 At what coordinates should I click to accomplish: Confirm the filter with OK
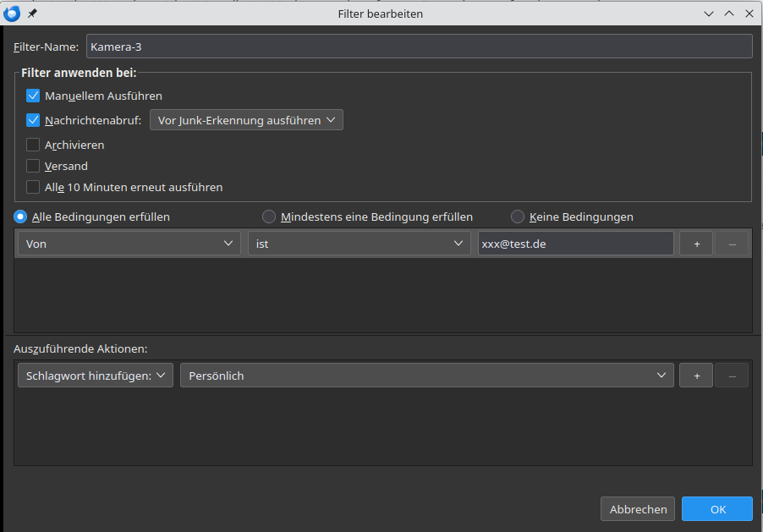[x=717, y=509]
